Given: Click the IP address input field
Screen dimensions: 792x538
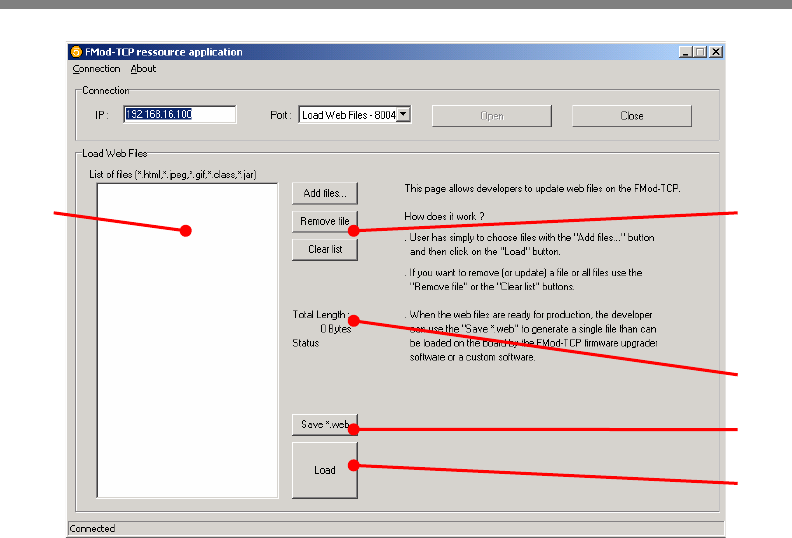Looking at the screenshot, I should pyautogui.click(x=179, y=114).
